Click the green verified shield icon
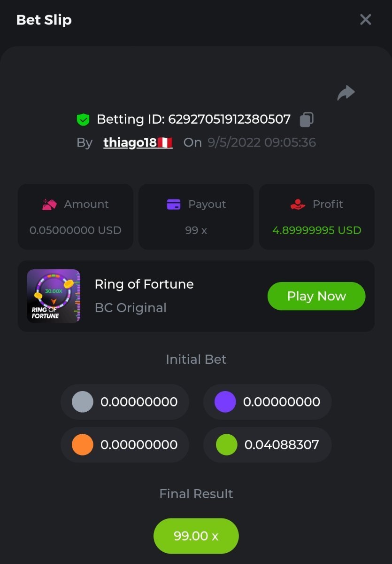The height and width of the screenshot is (564, 392). 83,120
